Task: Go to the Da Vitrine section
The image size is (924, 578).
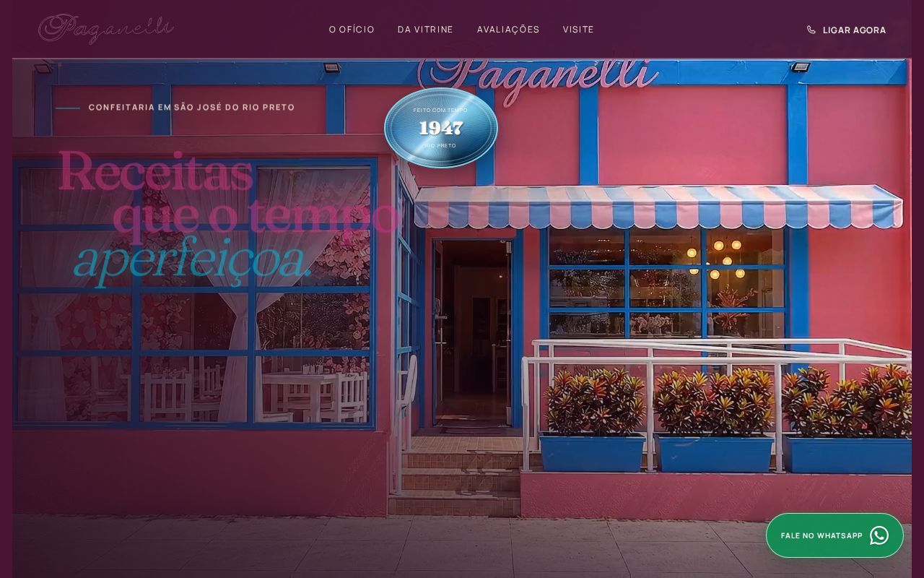Action: [425, 30]
